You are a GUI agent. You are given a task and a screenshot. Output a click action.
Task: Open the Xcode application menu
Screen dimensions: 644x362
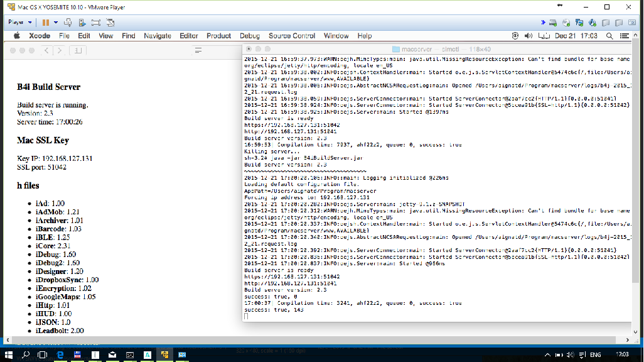(40, 36)
